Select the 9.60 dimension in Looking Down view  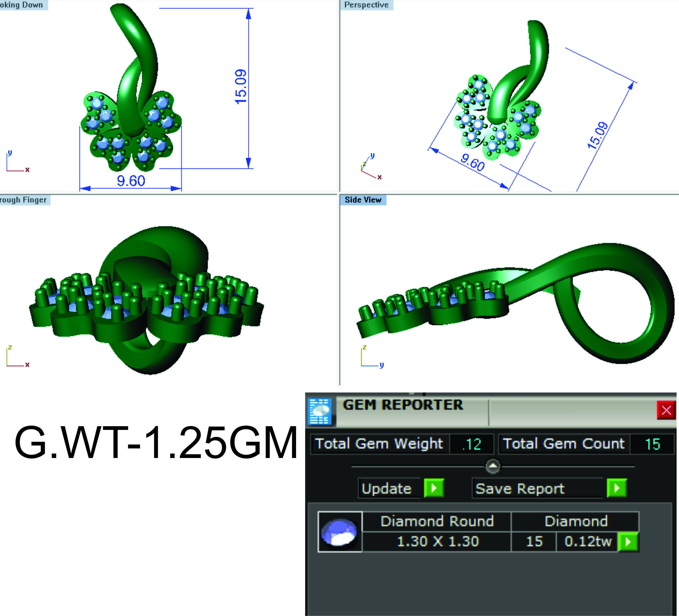coord(131,181)
